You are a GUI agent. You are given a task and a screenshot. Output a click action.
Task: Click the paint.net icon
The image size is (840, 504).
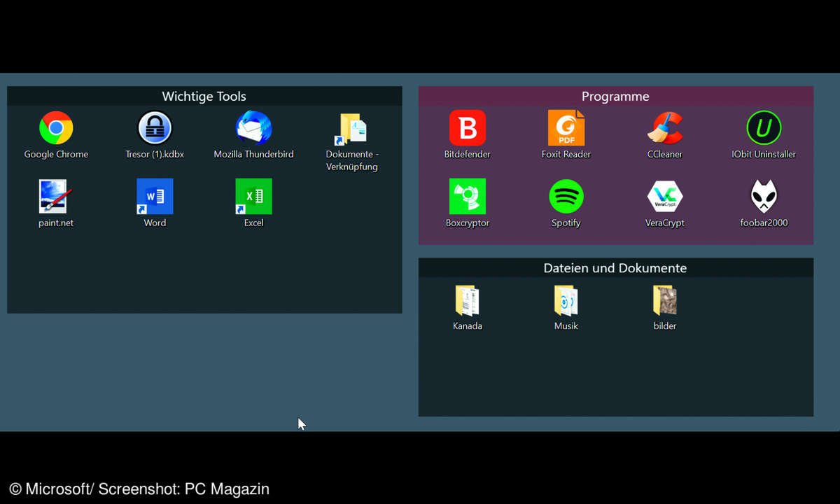56,197
